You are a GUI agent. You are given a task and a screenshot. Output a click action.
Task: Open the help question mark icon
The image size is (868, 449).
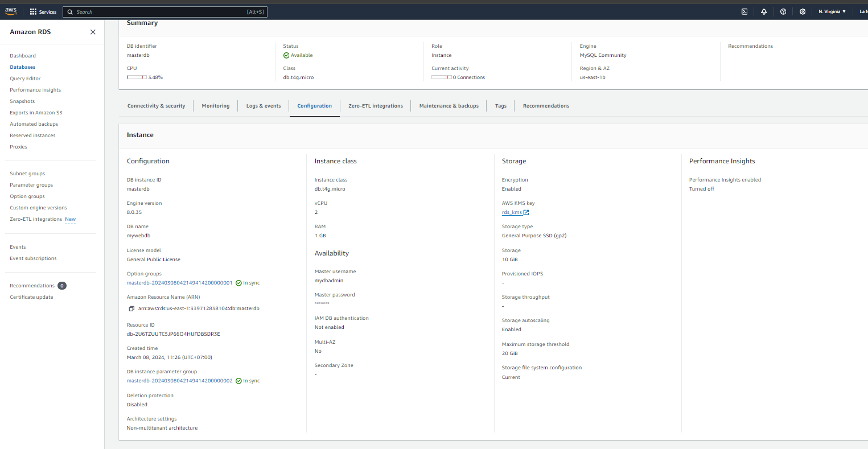tap(783, 12)
